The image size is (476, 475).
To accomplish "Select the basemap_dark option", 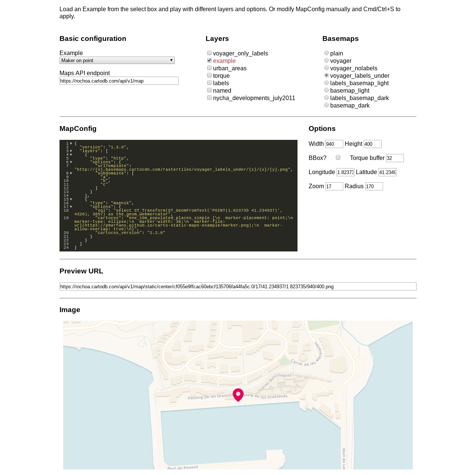I will 326,105.
